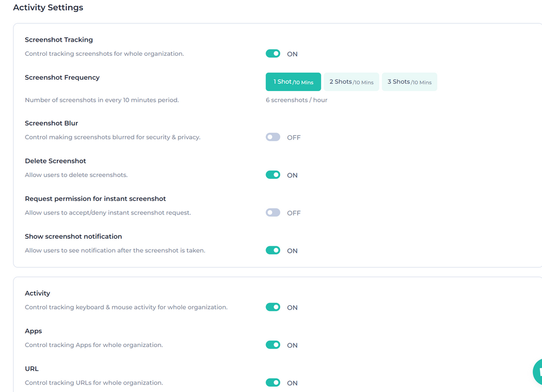Click the ON label beside Screenshot Tracking
This screenshot has width=542, height=392.
coord(292,54)
